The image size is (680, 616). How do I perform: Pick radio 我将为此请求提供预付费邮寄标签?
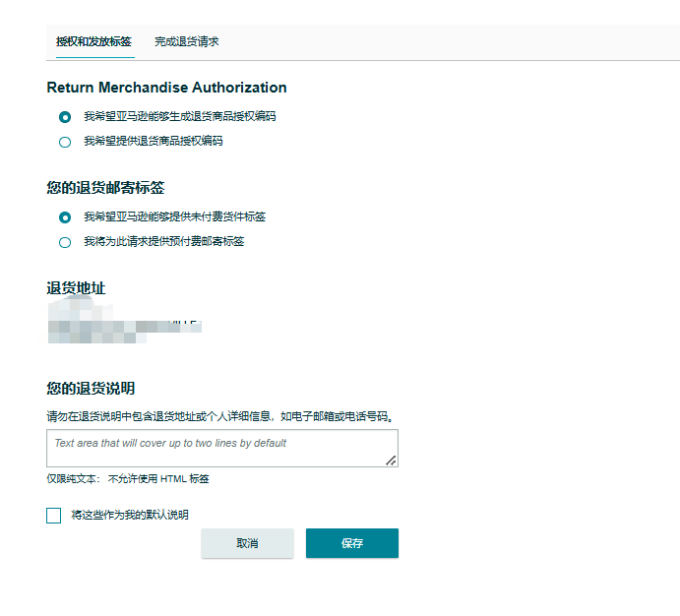click(65, 242)
